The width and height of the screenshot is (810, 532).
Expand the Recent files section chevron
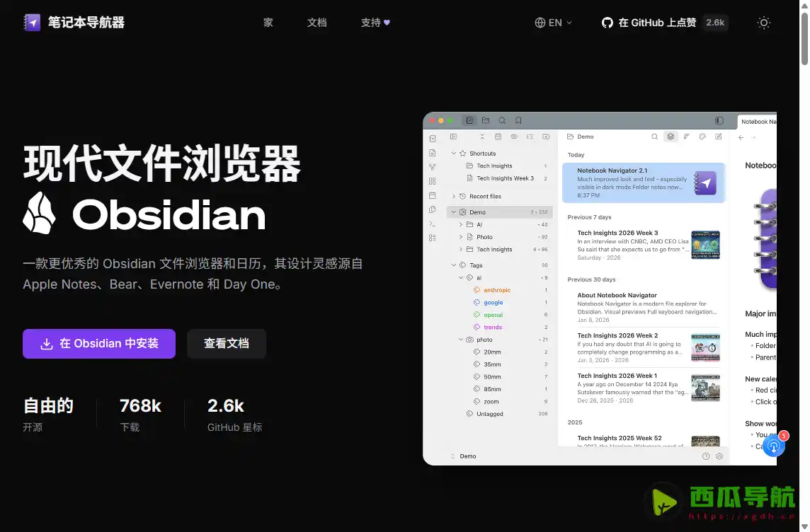(454, 197)
